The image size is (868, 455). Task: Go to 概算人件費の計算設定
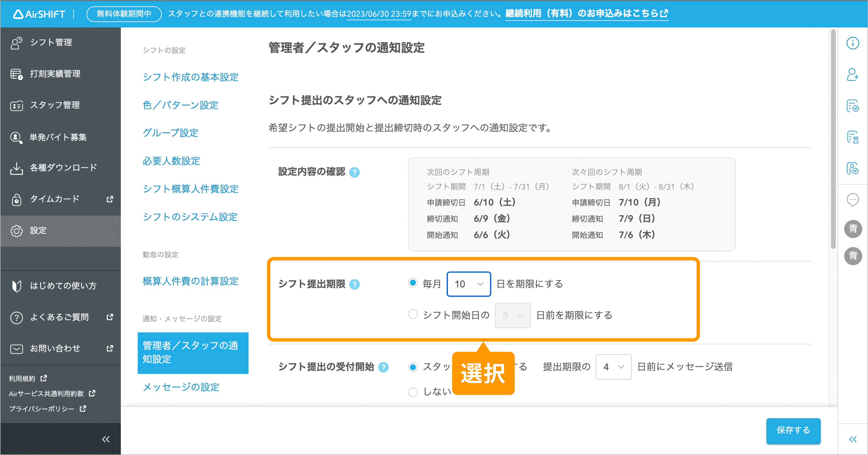pyautogui.click(x=190, y=281)
